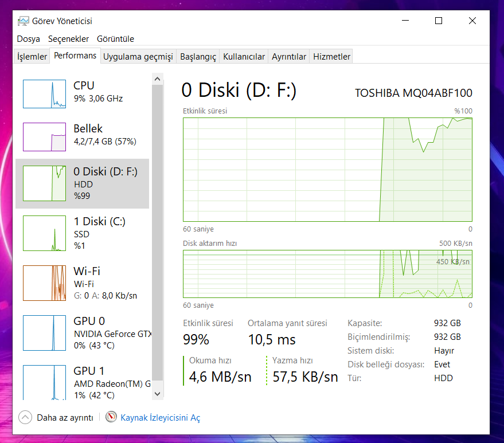The image size is (504, 443).
Task: Click the Daha az ayrıntı label
Action: [x=65, y=418]
